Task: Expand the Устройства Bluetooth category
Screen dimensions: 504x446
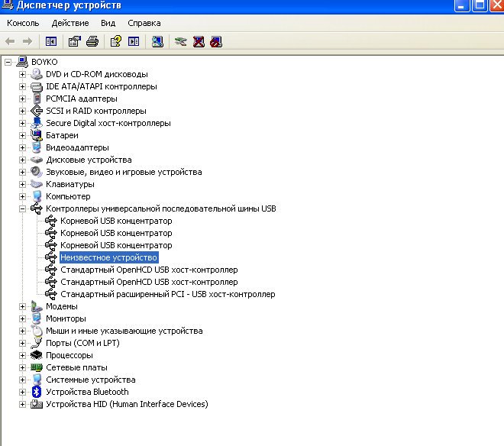Action: 22,392
